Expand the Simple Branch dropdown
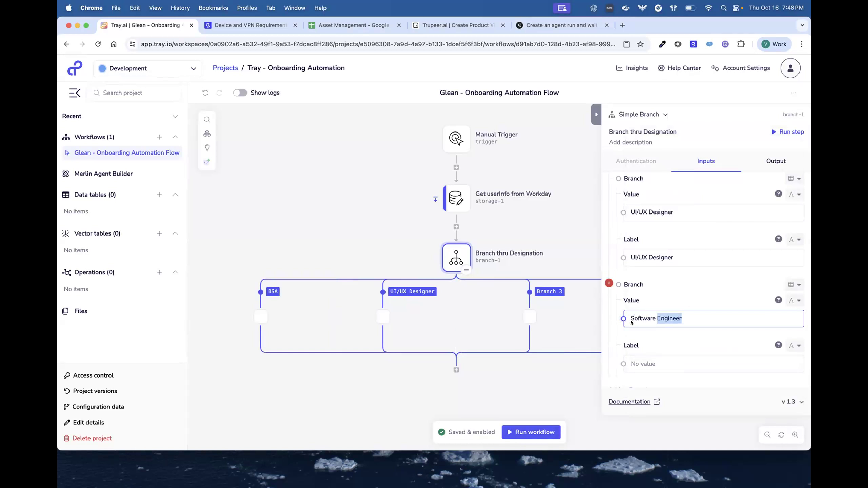 coord(665,114)
